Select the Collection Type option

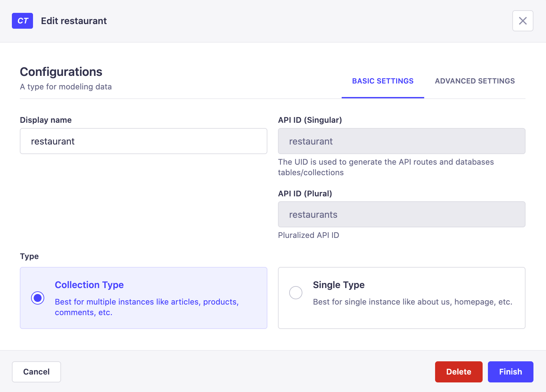click(38, 298)
